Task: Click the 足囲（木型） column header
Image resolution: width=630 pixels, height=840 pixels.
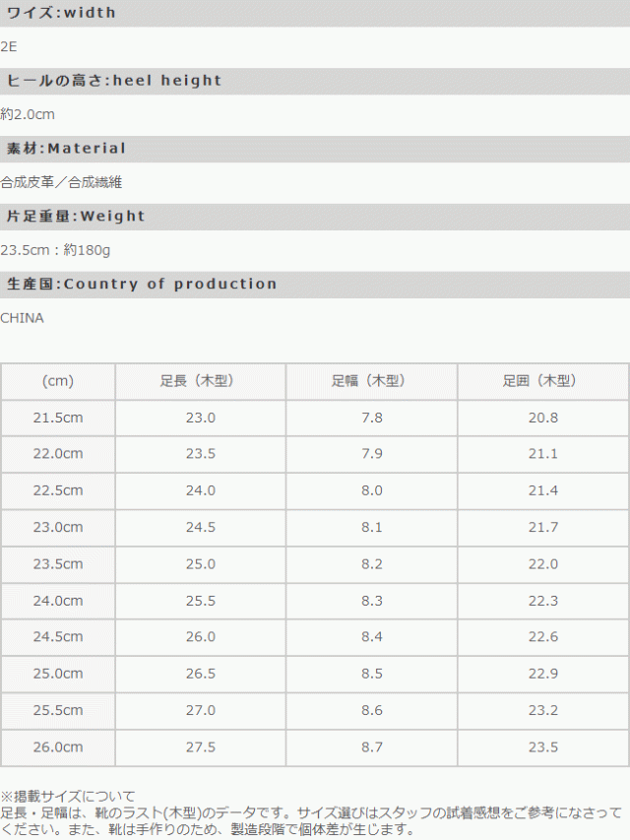Action: tap(542, 381)
